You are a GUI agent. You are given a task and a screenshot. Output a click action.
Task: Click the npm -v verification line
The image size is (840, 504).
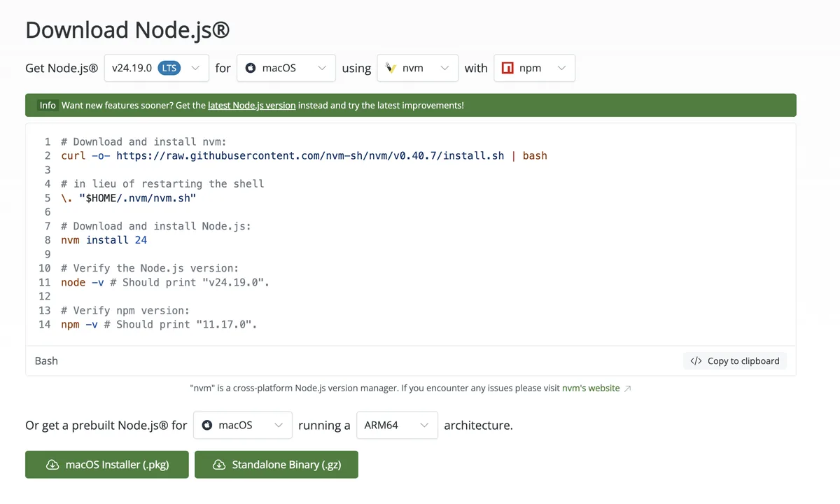(159, 324)
